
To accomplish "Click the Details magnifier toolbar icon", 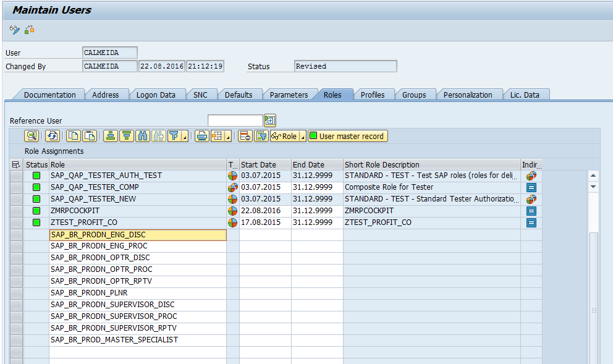I will point(32,136).
